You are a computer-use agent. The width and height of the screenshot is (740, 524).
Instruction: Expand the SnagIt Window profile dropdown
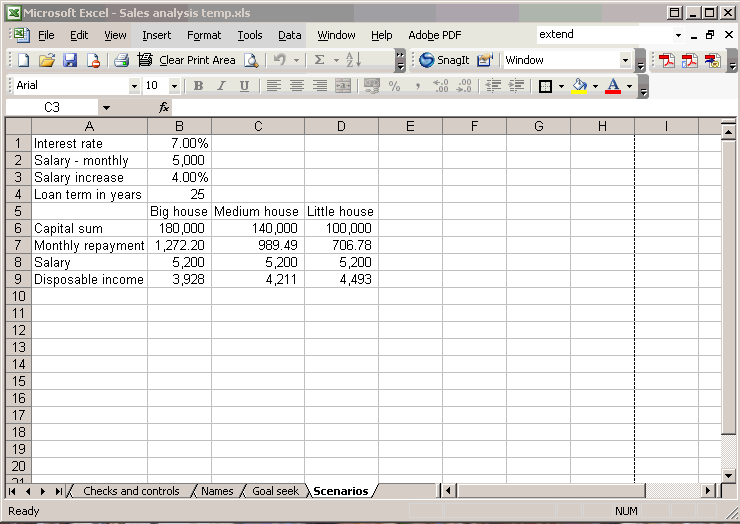[x=626, y=60]
